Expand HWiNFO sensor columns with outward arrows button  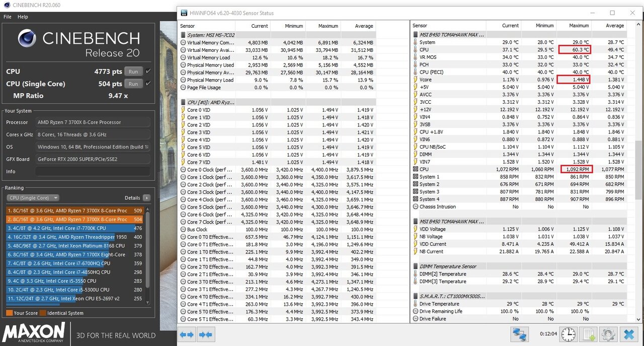pyautogui.click(x=187, y=334)
